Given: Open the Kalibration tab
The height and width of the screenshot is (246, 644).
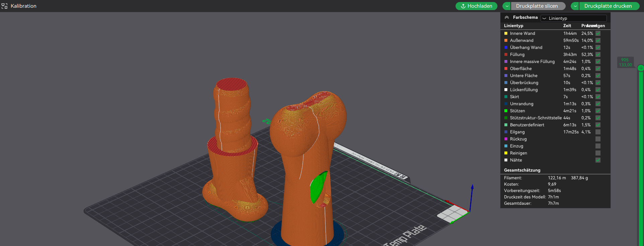Looking at the screenshot, I should [x=19, y=6].
